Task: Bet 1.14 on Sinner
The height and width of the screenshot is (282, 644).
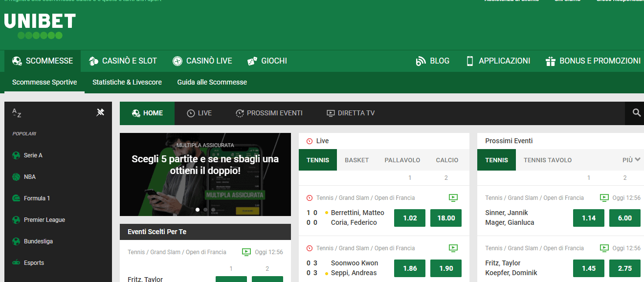Action: click(589, 218)
